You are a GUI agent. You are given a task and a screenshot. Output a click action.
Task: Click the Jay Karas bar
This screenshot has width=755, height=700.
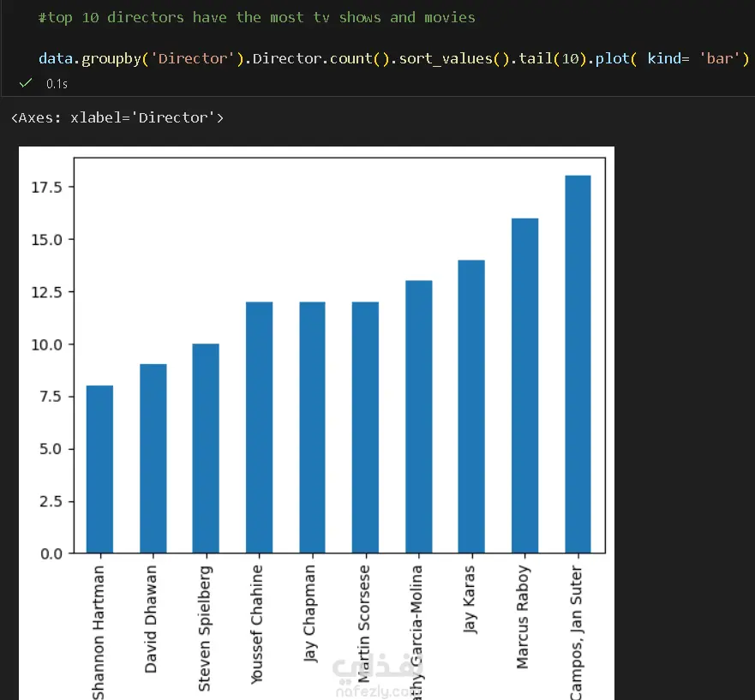(x=471, y=407)
